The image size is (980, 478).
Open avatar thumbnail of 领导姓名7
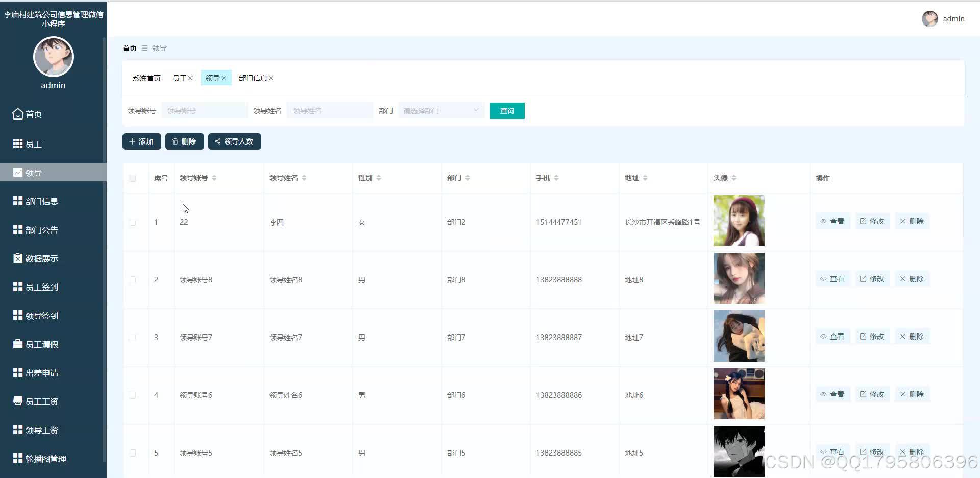point(739,336)
